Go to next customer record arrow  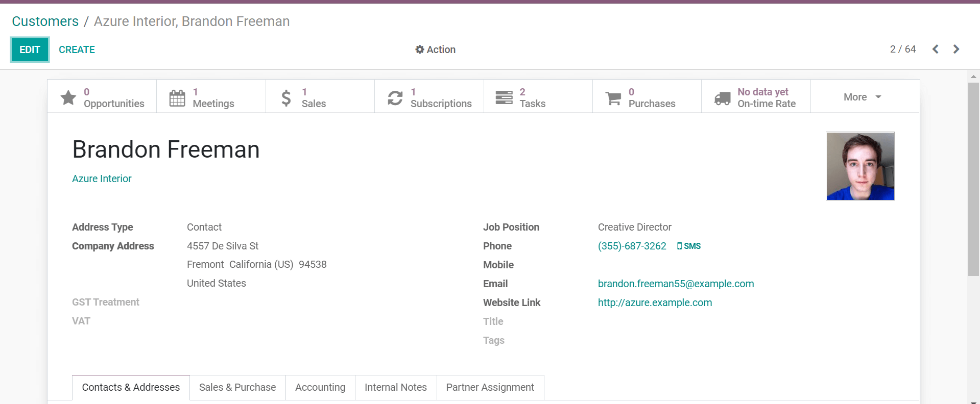(957, 49)
